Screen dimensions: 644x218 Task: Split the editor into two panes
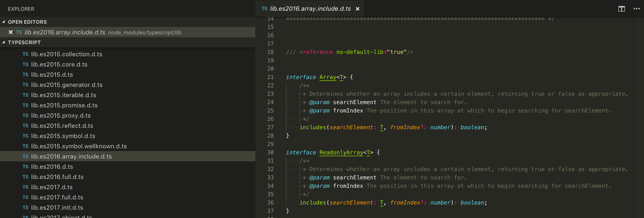[x=622, y=9]
